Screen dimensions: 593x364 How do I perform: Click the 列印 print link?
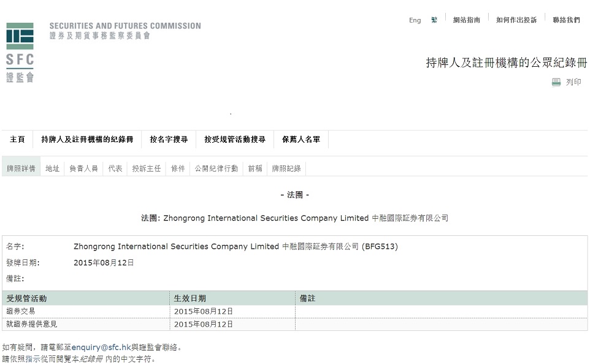pos(573,82)
